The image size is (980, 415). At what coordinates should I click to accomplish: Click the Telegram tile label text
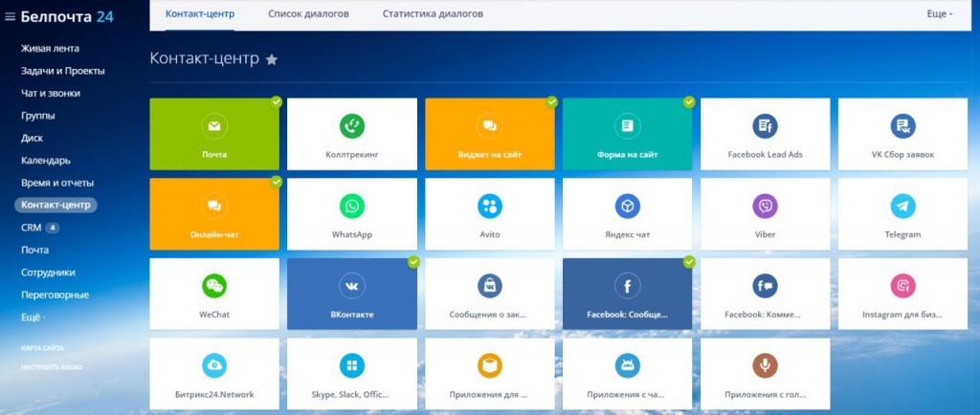[902, 234]
